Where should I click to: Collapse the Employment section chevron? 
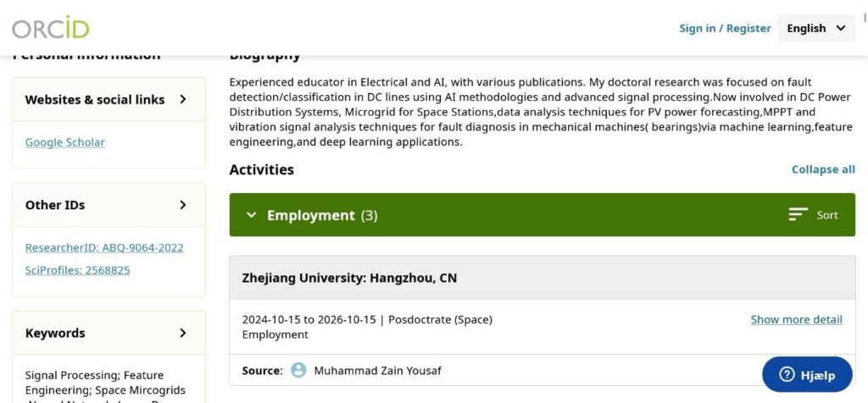251,215
